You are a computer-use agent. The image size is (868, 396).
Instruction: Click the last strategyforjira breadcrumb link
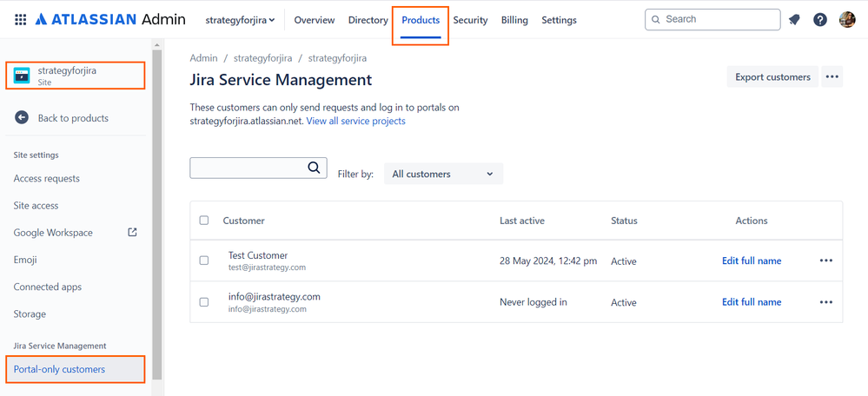click(337, 57)
